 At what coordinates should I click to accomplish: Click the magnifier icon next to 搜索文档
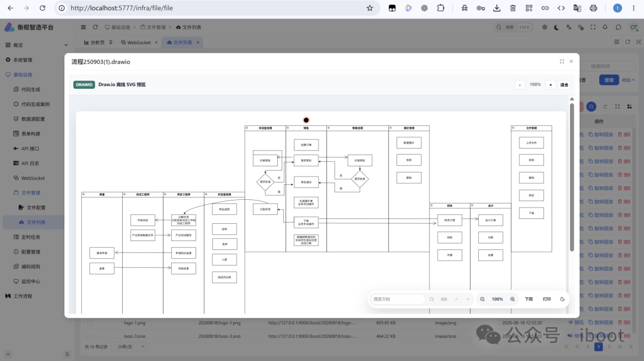point(432,300)
